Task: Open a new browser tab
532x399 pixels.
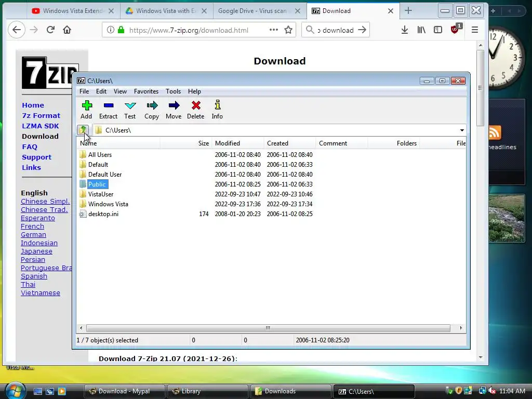Action: pyautogui.click(x=408, y=11)
